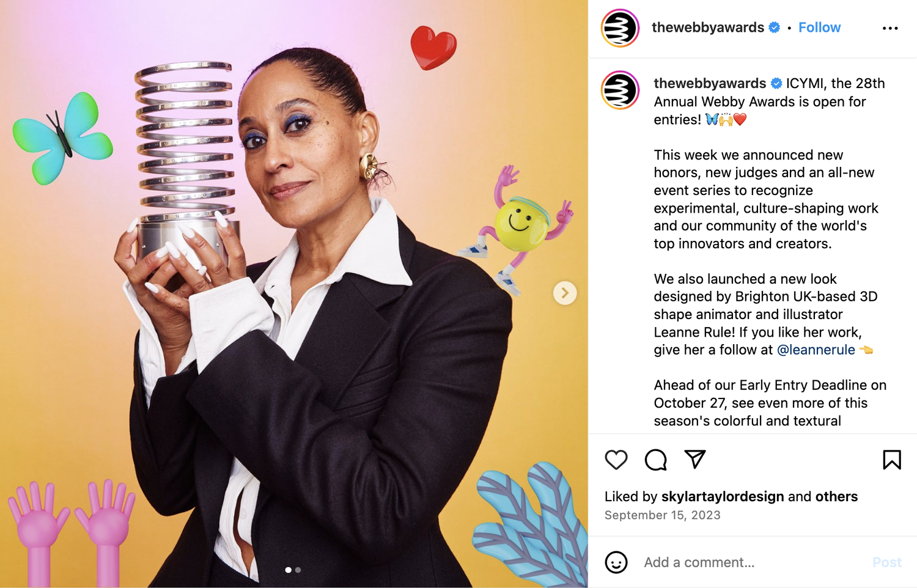Like the post with the heart icon
This screenshot has height=588, width=917.
(x=616, y=460)
